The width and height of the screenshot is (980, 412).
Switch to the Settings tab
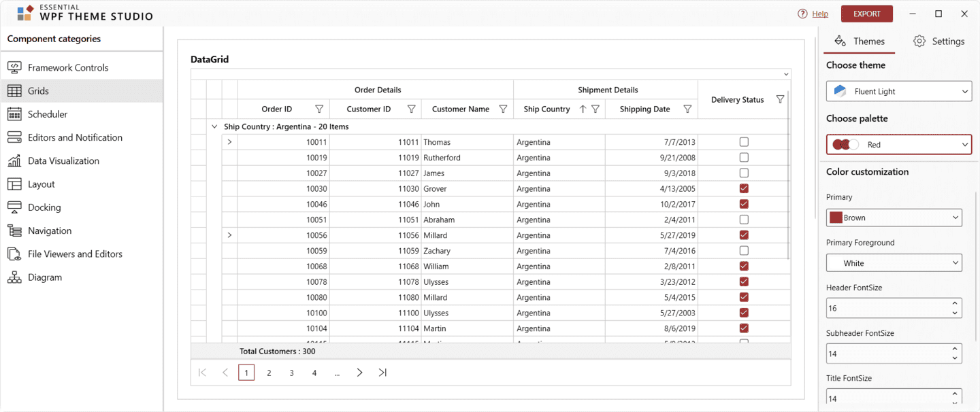click(x=938, y=41)
